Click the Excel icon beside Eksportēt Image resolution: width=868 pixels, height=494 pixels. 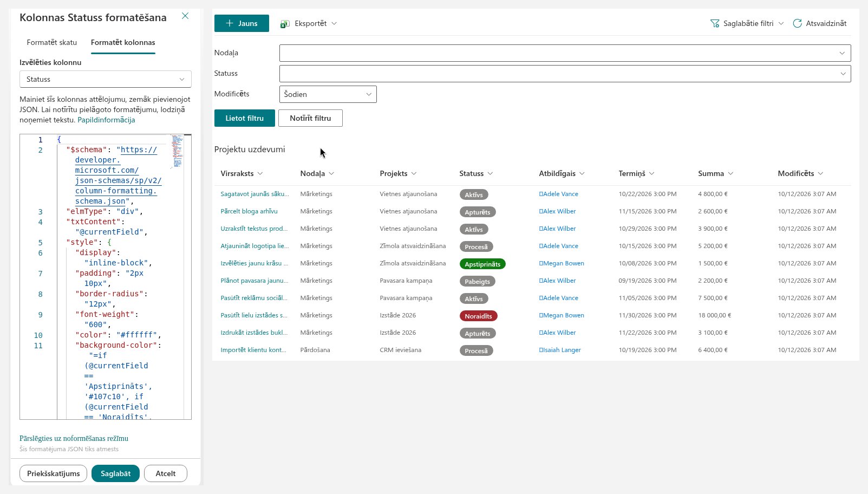coord(285,24)
